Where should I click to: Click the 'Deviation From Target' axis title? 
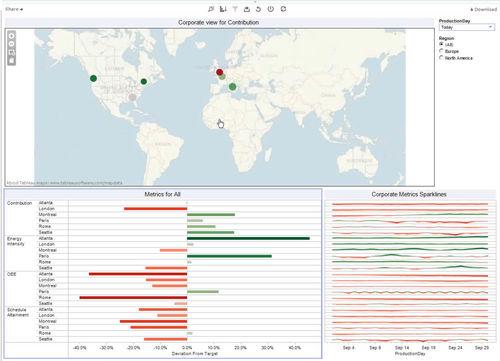pos(195,353)
